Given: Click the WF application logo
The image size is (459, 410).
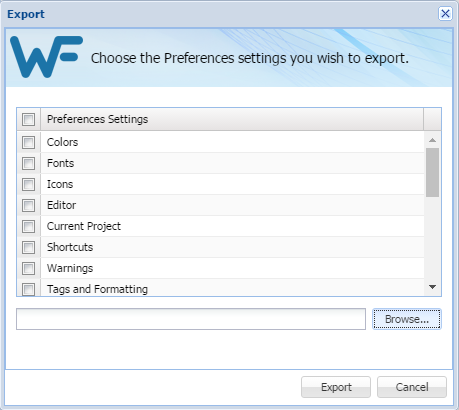Looking at the screenshot, I should [x=46, y=57].
